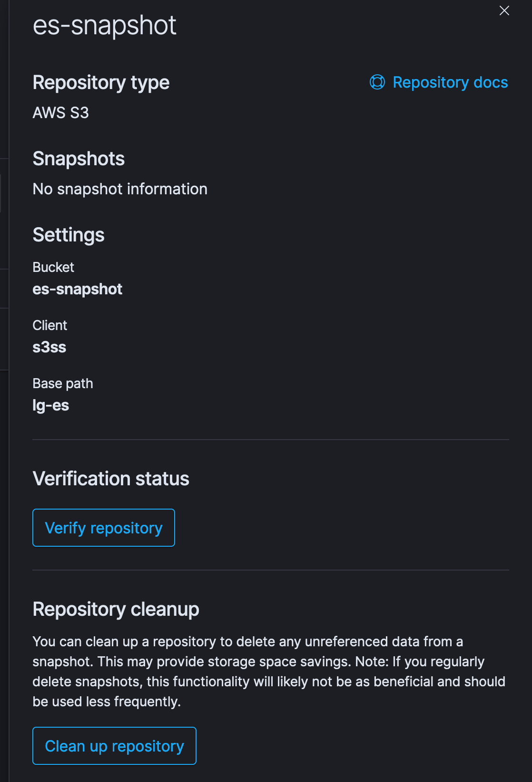Close the es-snapshot details flyout
532x782 pixels.
(x=504, y=10)
